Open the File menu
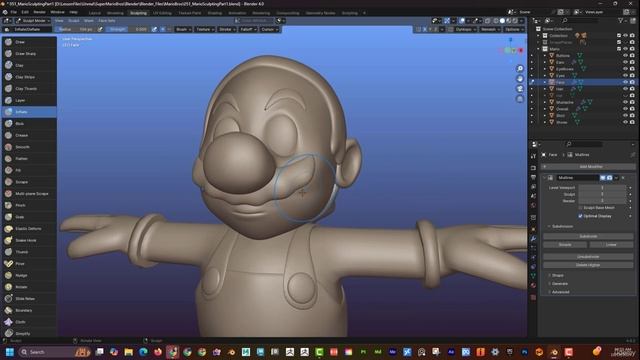The image size is (640, 360). click(x=13, y=12)
